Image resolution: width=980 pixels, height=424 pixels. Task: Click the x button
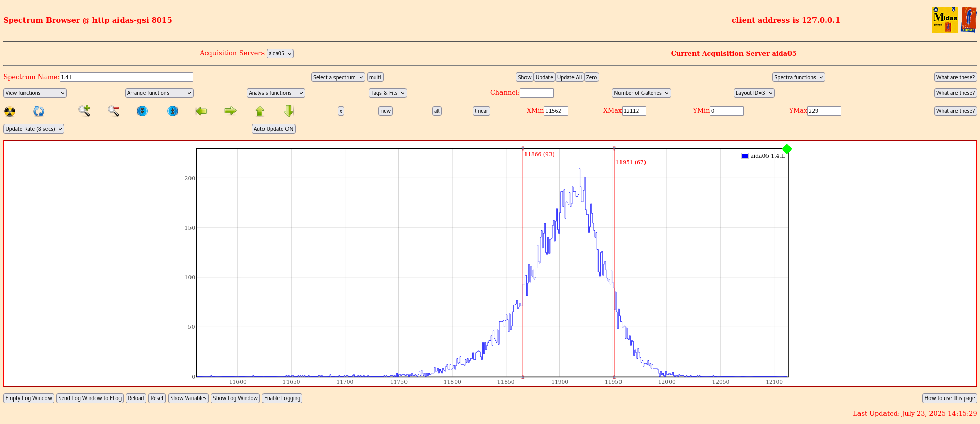pos(341,111)
